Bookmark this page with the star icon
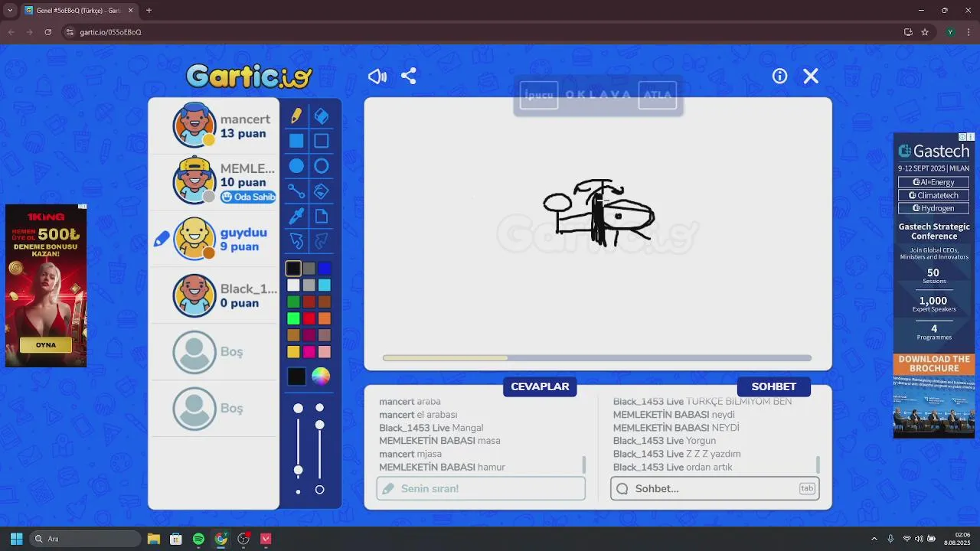 925,32
